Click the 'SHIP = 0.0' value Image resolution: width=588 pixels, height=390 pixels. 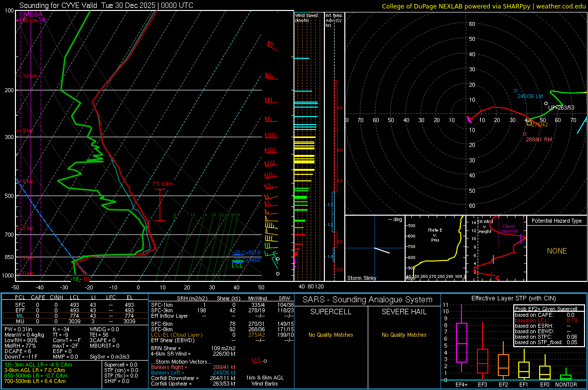pyautogui.click(x=117, y=381)
